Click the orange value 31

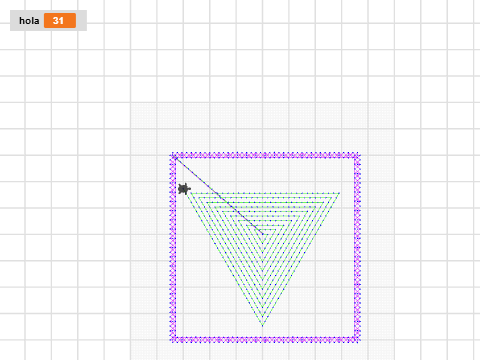[60, 21]
